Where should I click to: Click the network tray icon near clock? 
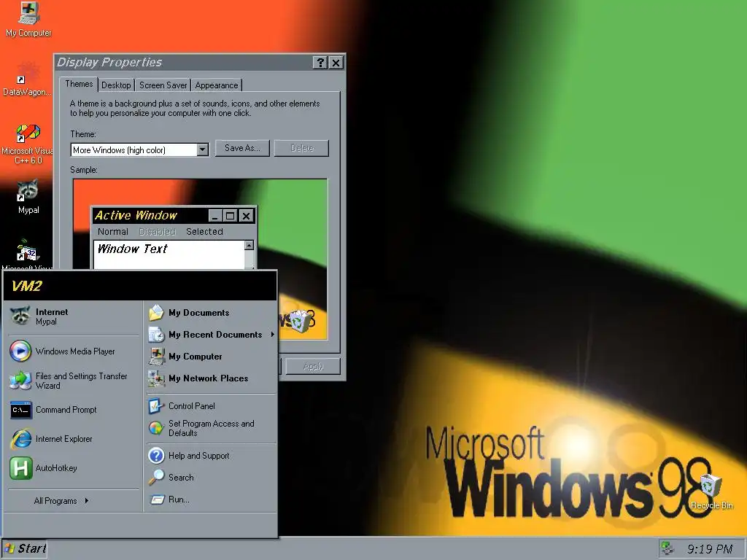668,548
